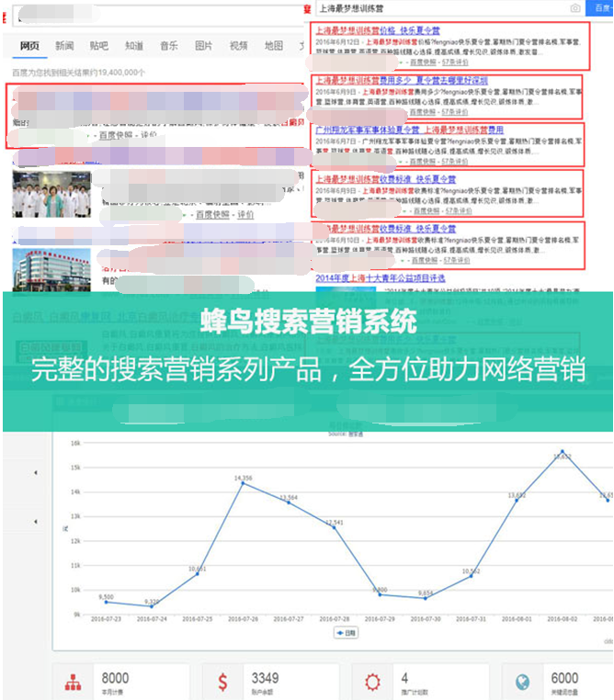Image resolution: width=614 pixels, height=700 pixels.
Task: Open the hospital building thumbnail
Action: 51,270
